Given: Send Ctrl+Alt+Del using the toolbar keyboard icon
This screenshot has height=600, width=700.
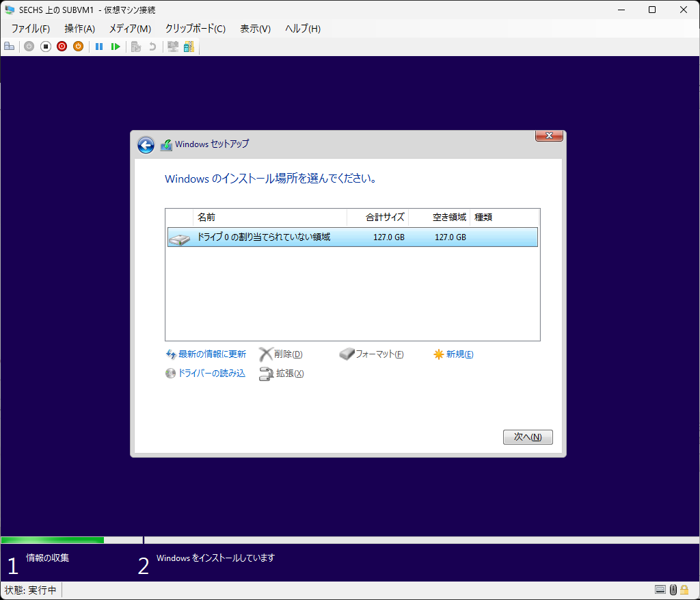Looking at the screenshot, I should [x=10, y=47].
